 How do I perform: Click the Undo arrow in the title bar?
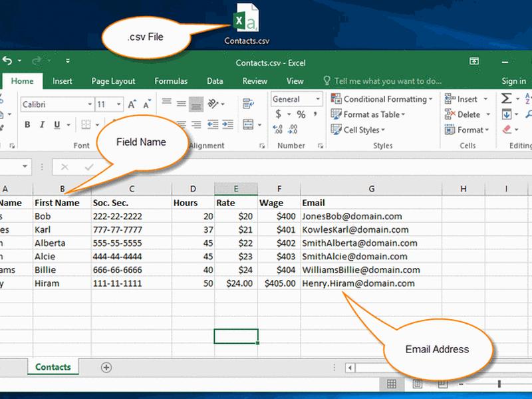pos(7,61)
